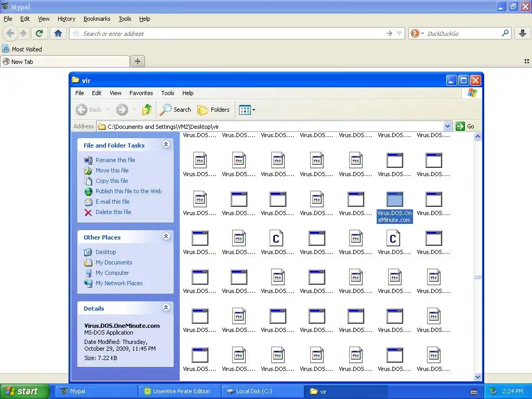
Task: Click the Explorer Search toolbar button
Action: click(176, 110)
